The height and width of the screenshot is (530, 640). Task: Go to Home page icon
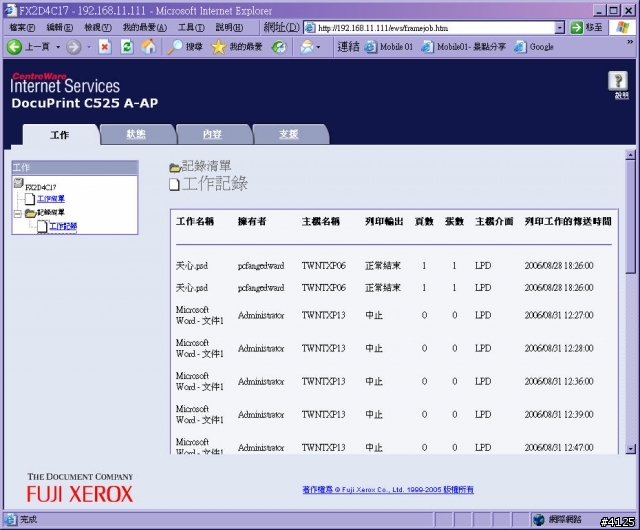(149, 47)
